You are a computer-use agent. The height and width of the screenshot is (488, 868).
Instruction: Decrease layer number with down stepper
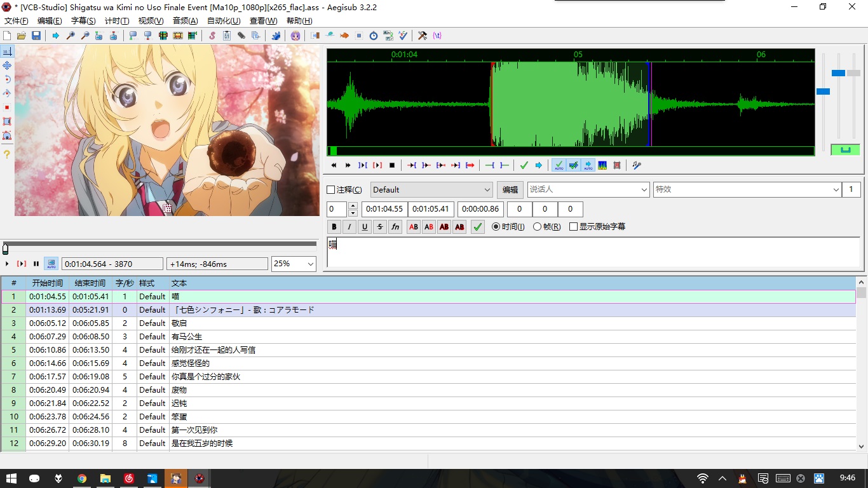(353, 213)
